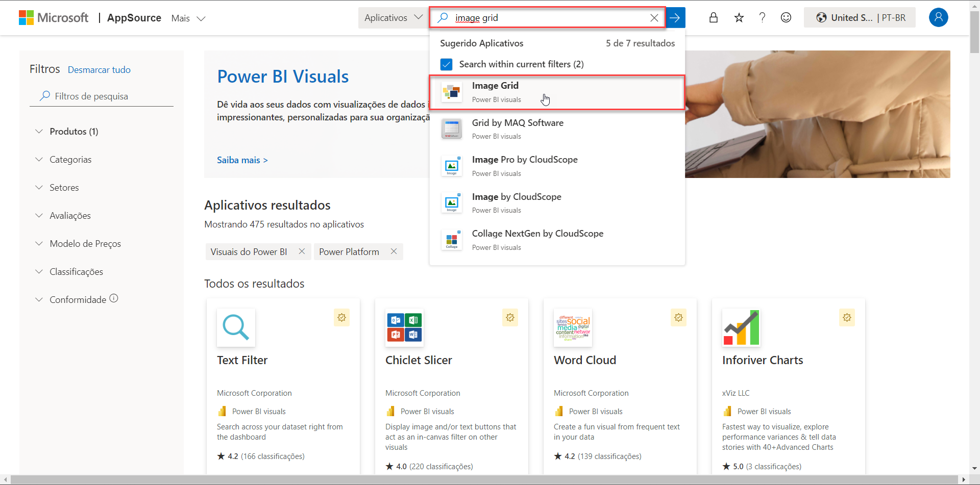Click the Chiclet Slicer Office icon
The image size is (980, 485).
tap(404, 327)
